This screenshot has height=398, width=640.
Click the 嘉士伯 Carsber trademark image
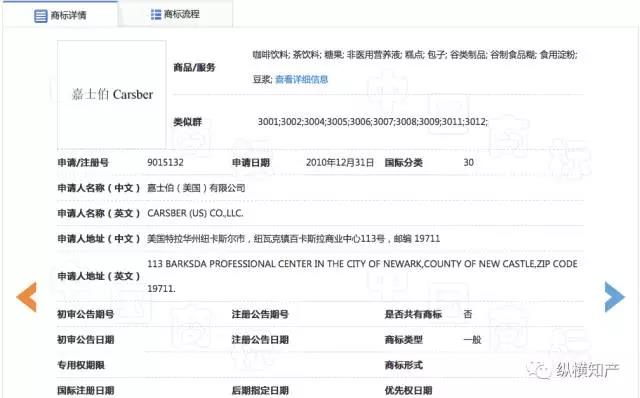pos(112,94)
